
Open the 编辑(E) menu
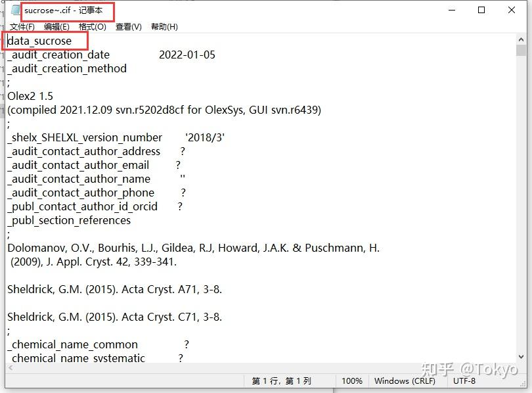tap(56, 27)
